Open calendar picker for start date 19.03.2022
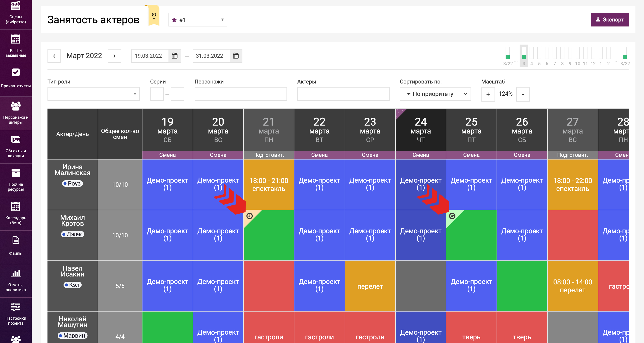The width and height of the screenshot is (644, 343). tap(175, 56)
